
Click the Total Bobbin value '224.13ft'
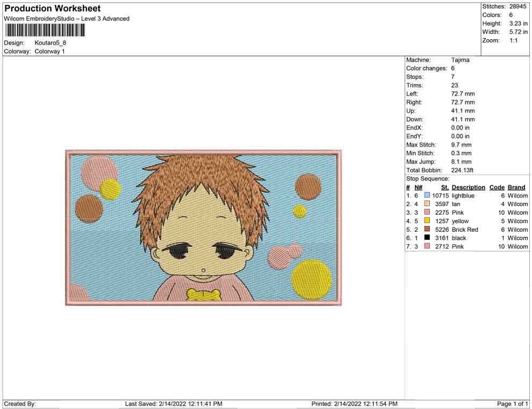[x=462, y=170]
